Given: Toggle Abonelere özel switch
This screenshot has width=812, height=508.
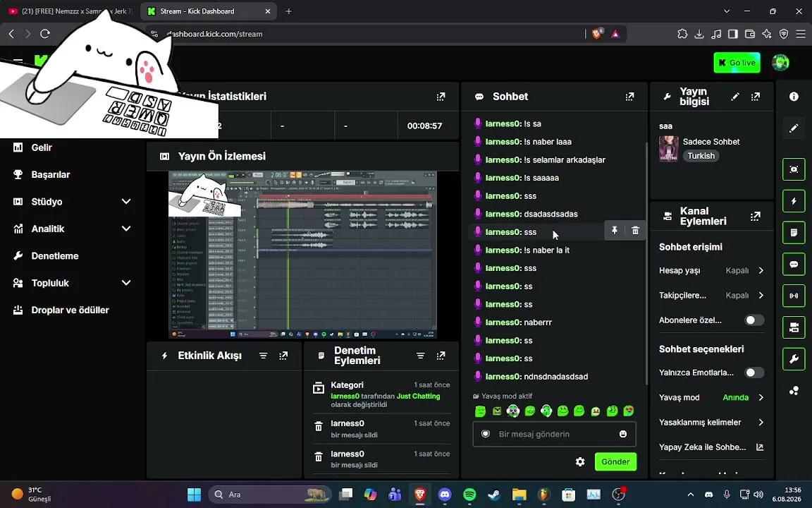Looking at the screenshot, I should [754, 320].
